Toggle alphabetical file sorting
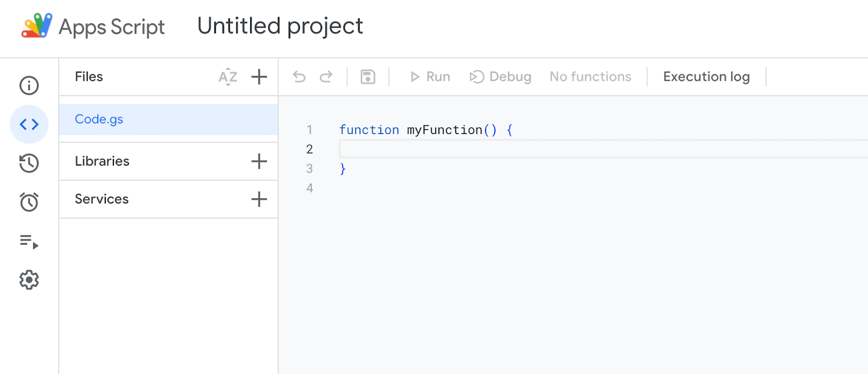The image size is (868, 374). [x=228, y=77]
